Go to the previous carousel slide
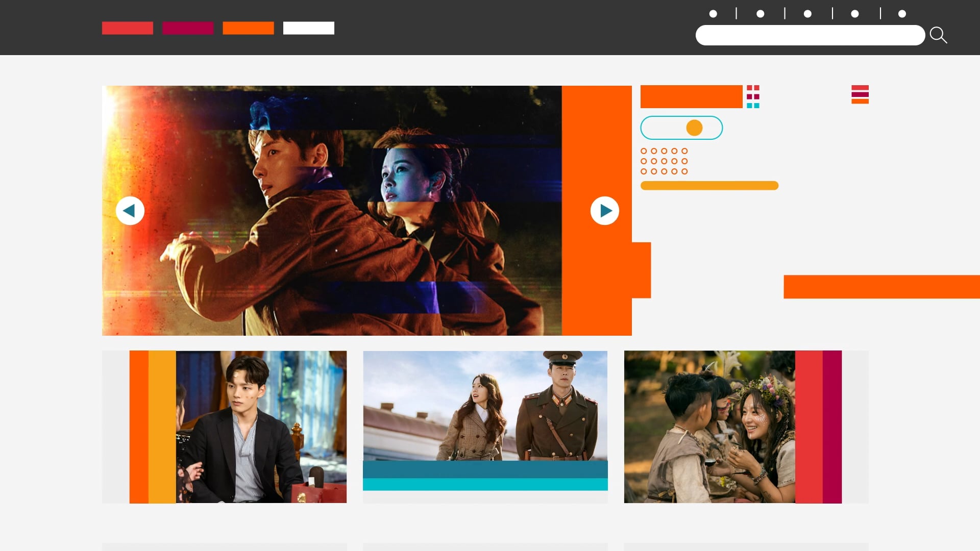Screen dimensions: 980x551 click(x=130, y=211)
